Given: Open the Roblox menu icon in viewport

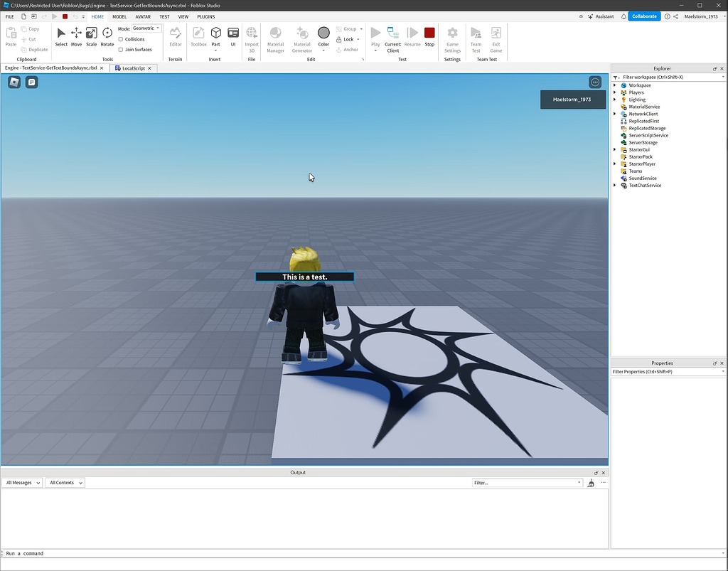Looking at the screenshot, I should point(14,82).
